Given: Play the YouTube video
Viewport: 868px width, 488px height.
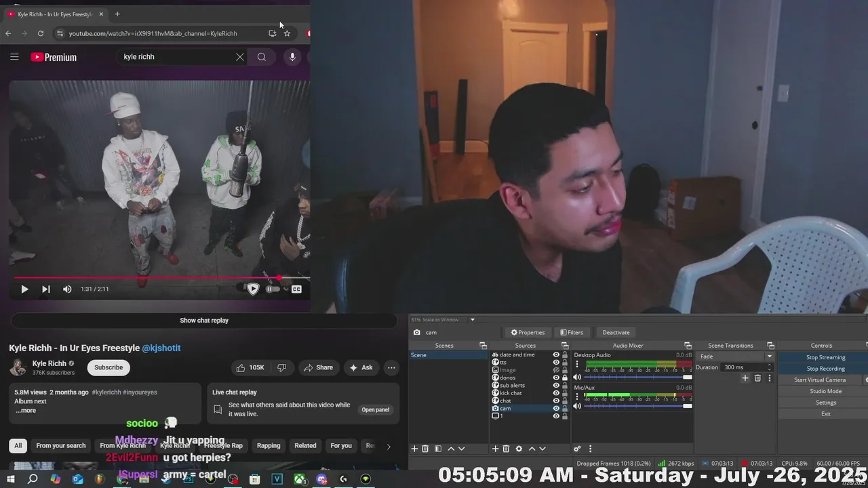Looking at the screenshot, I should pos(24,289).
